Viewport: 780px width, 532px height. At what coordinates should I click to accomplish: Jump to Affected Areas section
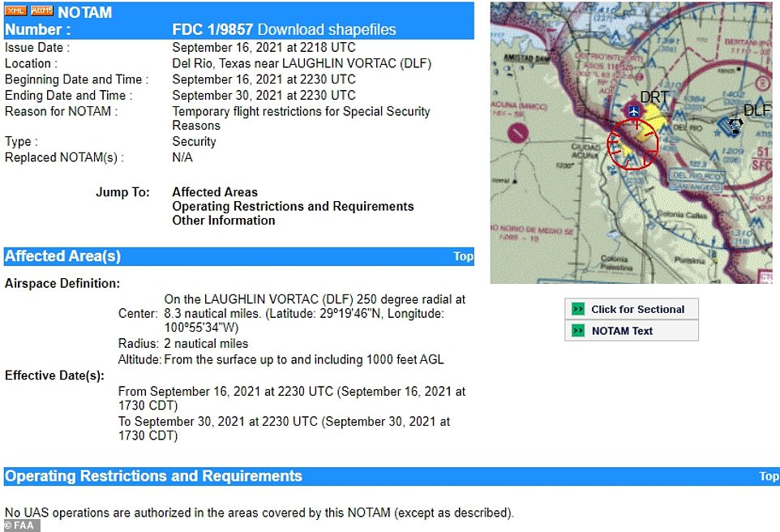tap(215, 192)
